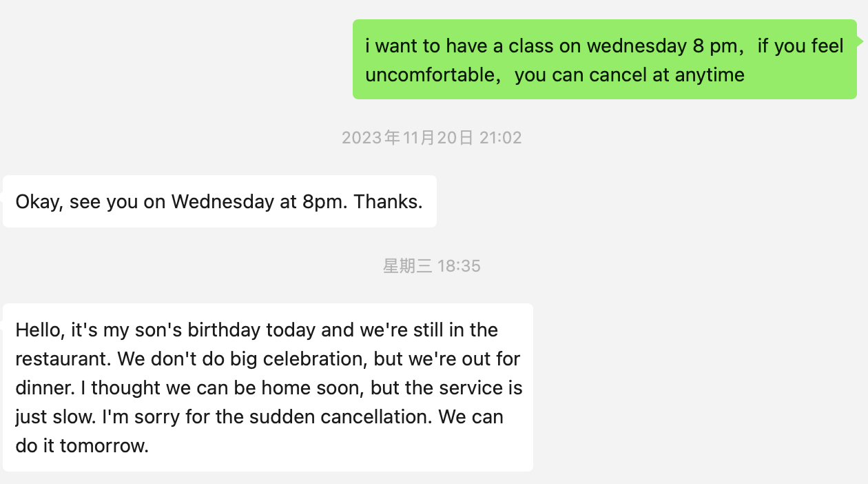The image size is (868, 484).
Task: Click the 2023年11月20日 21:02 timestamp
Action: pyautogui.click(x=432, y=138)
